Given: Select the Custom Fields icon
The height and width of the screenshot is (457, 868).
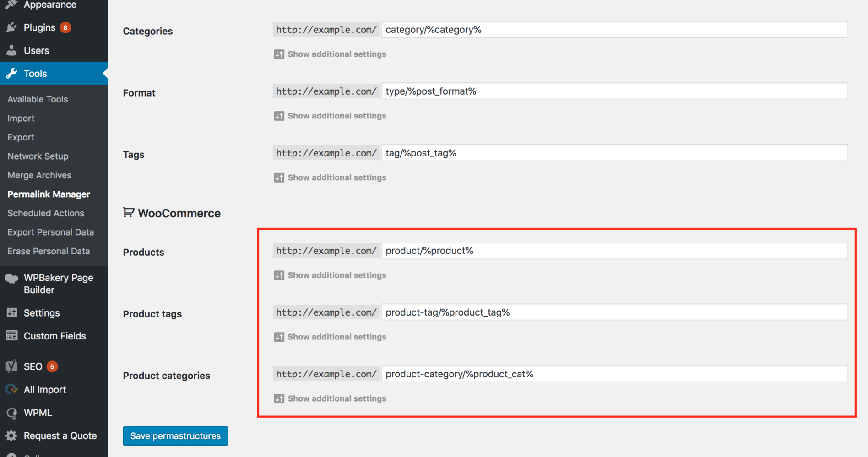Looking at the screenshot, I should click(11, 335).
